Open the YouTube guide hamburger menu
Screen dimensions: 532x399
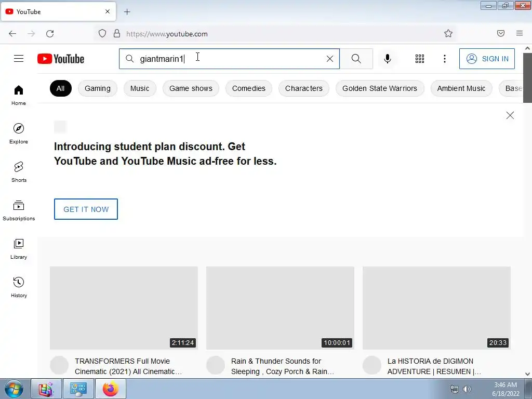[x=19, y=59]
